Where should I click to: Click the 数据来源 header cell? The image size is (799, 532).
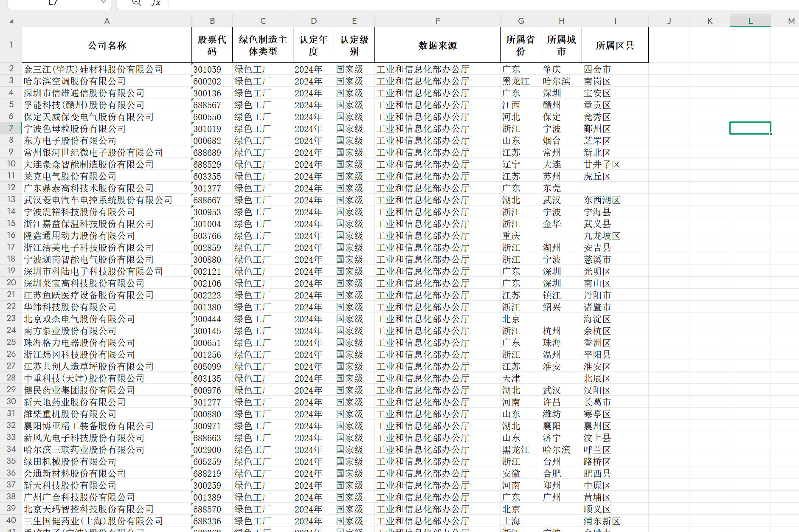click(438, 45)
